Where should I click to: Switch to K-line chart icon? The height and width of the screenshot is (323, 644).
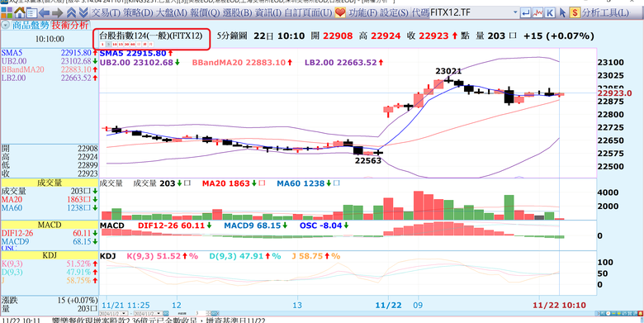point(550,12)
